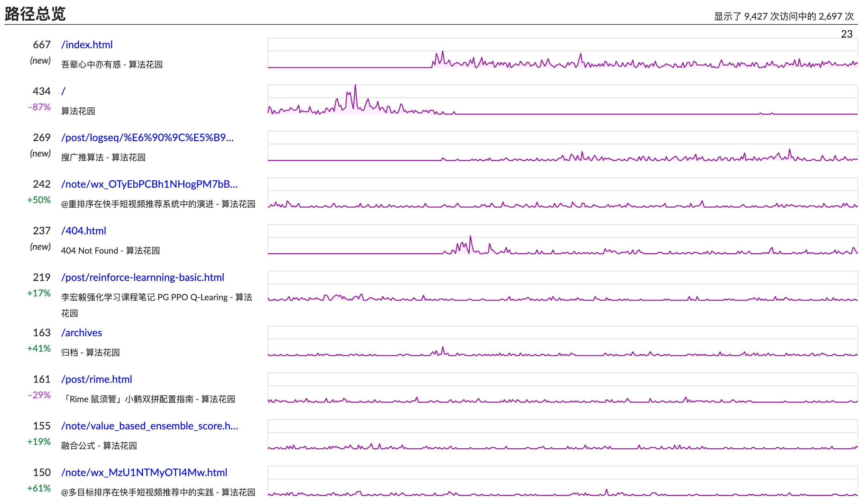Click the -87% change indicator
The image size is (868, 504).
pos(39,107)
